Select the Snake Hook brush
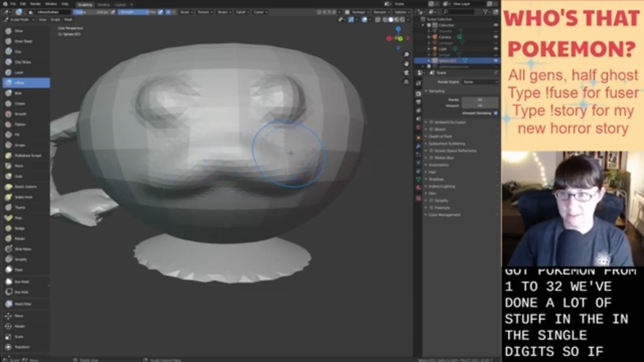 point(25,197)
